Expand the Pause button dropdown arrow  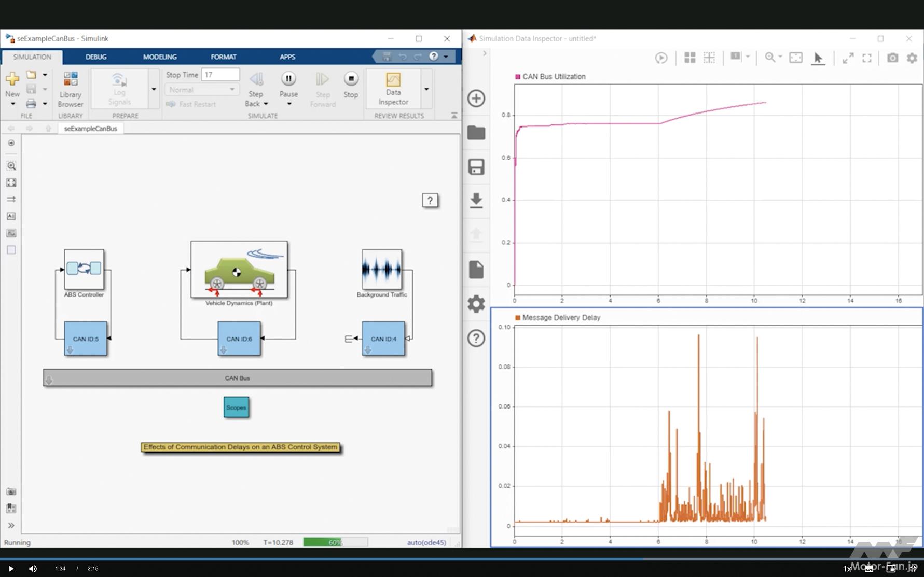(289, 104)
